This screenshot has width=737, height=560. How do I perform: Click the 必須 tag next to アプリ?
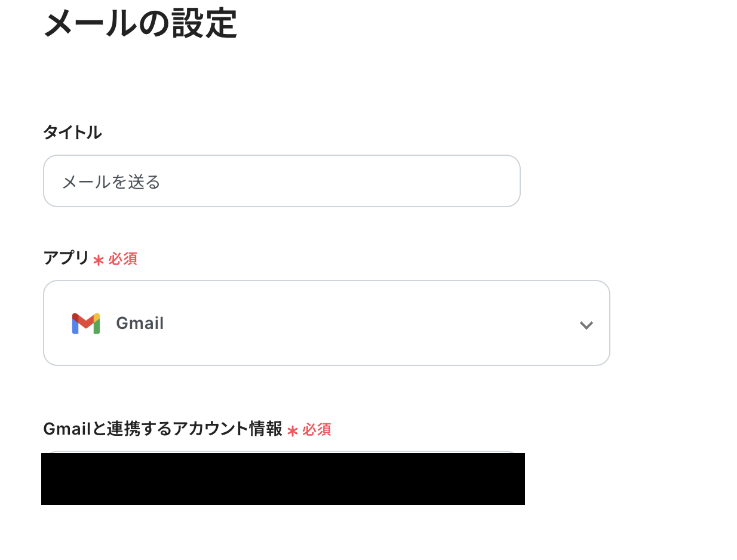click(122, 259)
